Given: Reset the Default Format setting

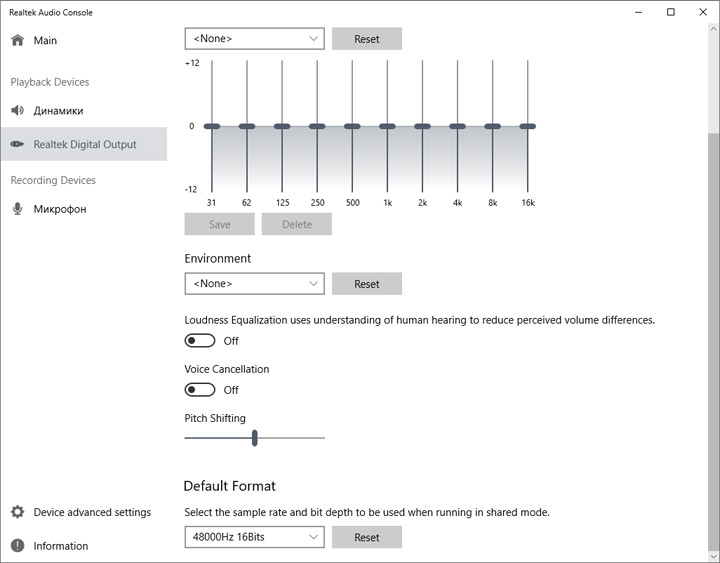Looking at the screenshot, I should tap(367, 537).
